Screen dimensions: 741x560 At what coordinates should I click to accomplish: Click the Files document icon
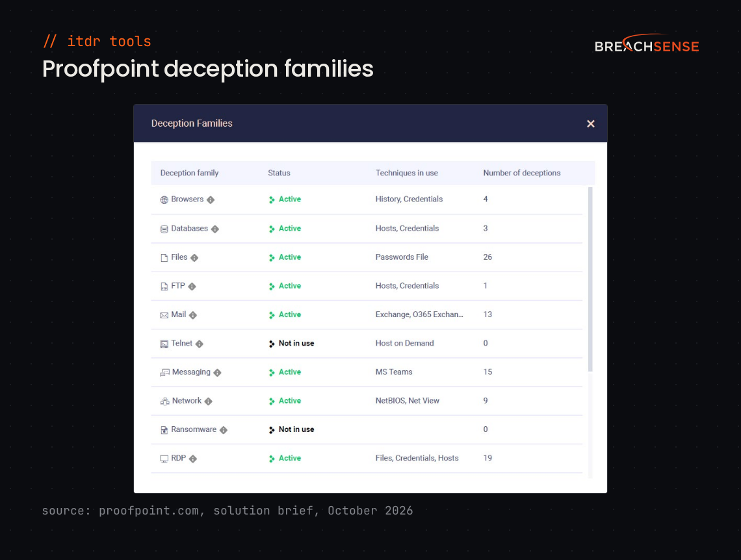(x=164, y=258)
